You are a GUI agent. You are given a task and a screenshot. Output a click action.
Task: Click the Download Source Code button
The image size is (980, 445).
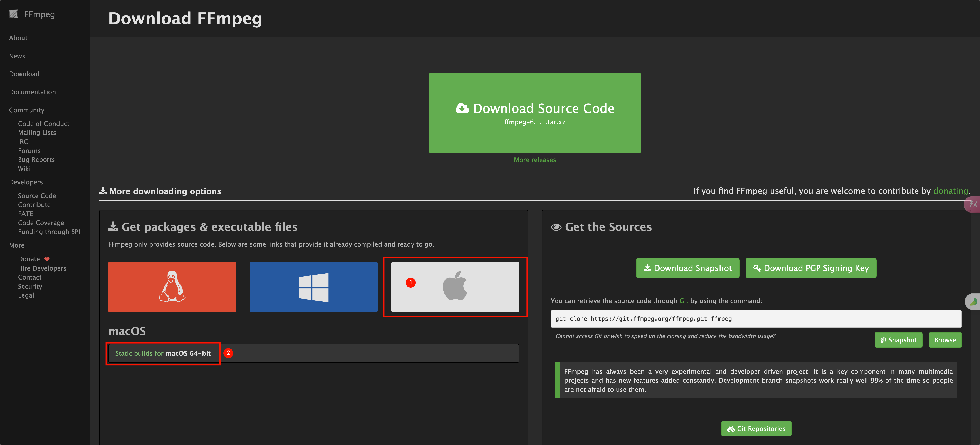pos(535,113)
